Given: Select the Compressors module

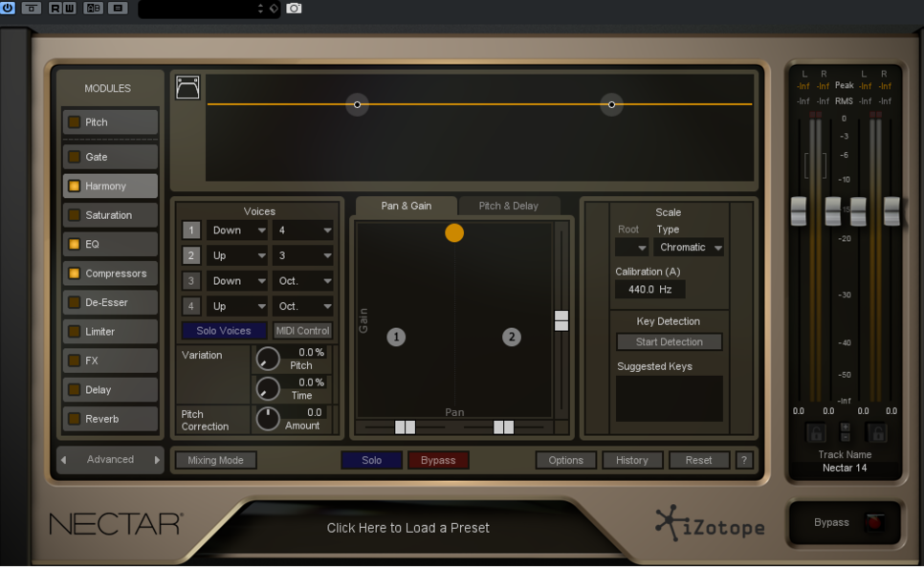Looking at the screenshot, I should click(x=110, y=274).
